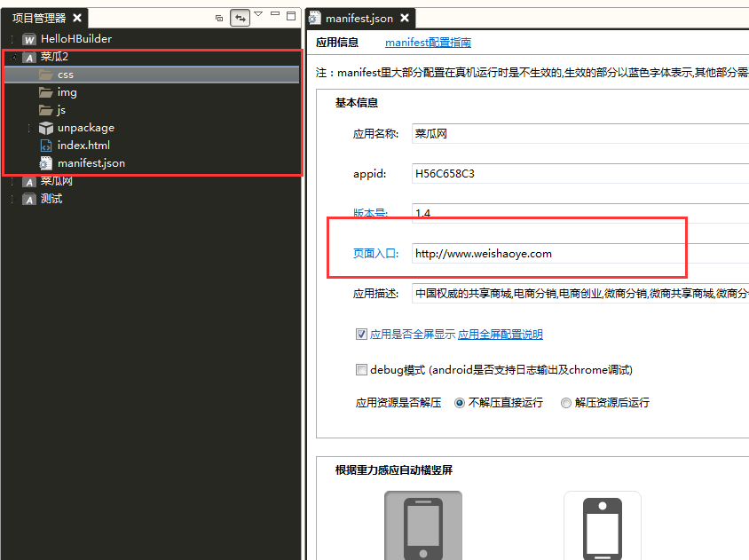Open the index.html file name

click(x=83, y=146)
